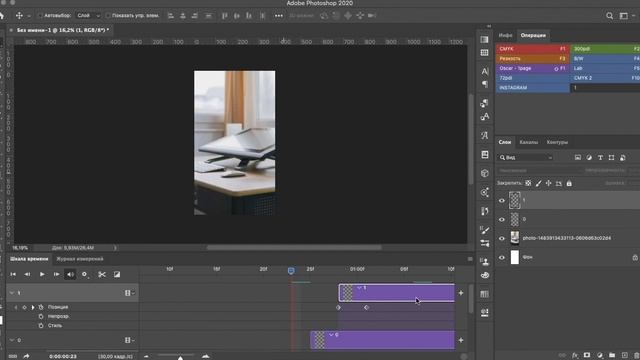This screenshot has height=360, width=640.
Task: Open clip 0 options dropdown arrow
Action: (x=331, y=335)
